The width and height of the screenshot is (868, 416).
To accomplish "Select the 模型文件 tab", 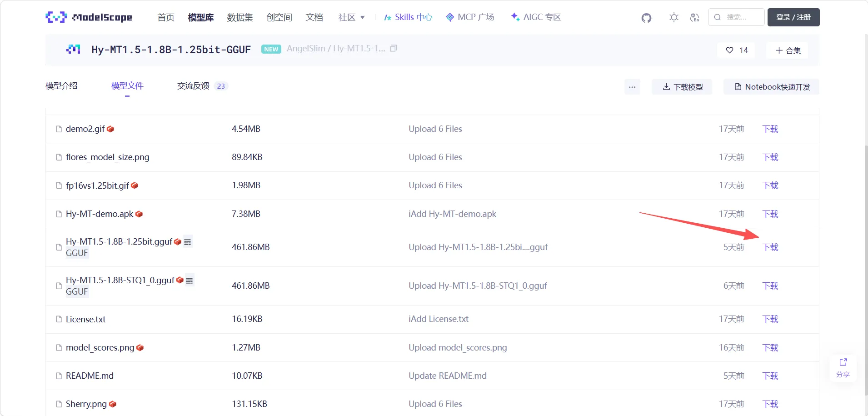I will [x=127, y=86].
